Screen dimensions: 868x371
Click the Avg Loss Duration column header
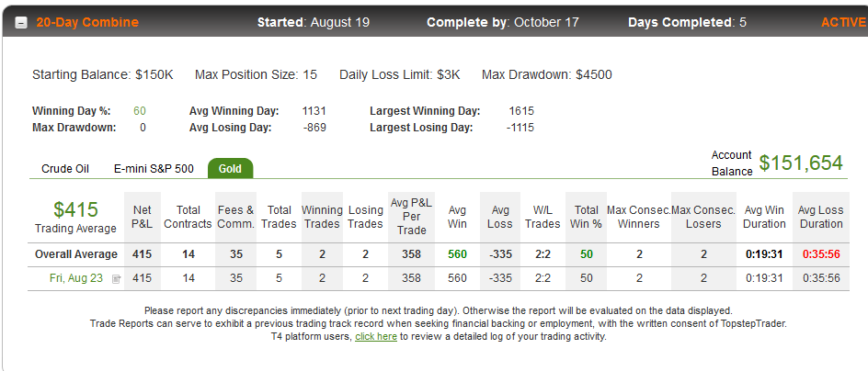point(820,217)
